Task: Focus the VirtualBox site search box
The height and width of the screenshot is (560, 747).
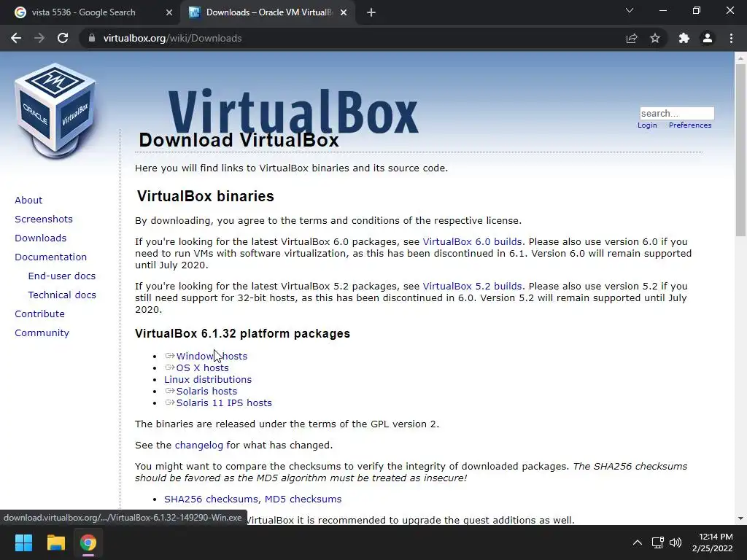Action: coord(676,113)
